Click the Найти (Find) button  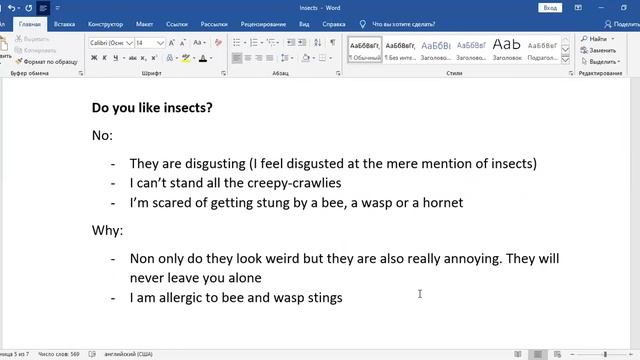[x=598, y=39]
